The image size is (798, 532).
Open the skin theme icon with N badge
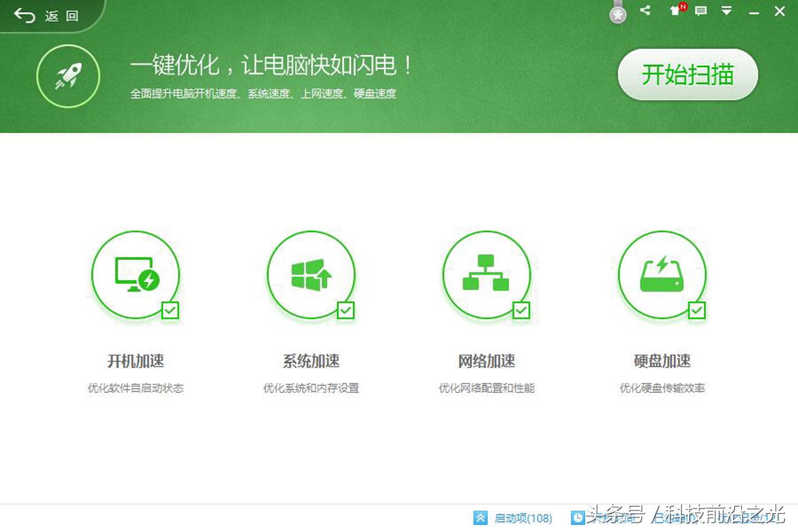[x=674, y=11]
